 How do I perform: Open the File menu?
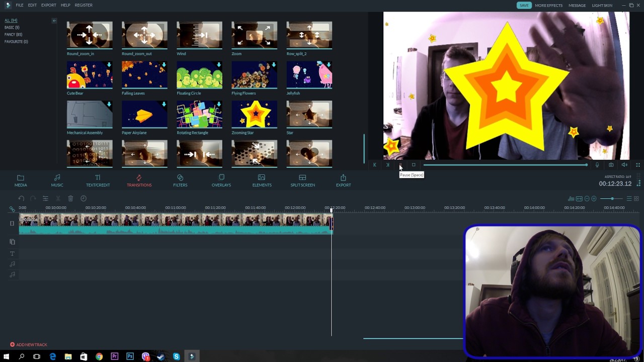[19, 5]
